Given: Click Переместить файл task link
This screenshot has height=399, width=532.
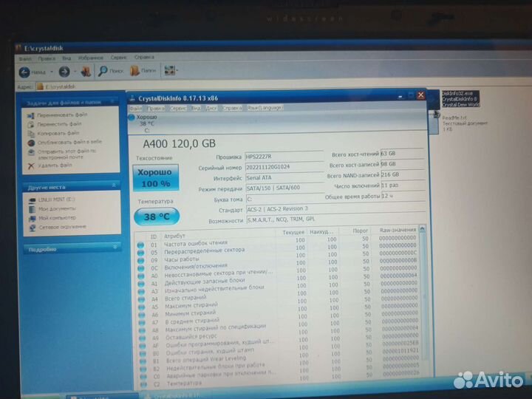Looking at the screenshot, I should click(x=59, y=124).
